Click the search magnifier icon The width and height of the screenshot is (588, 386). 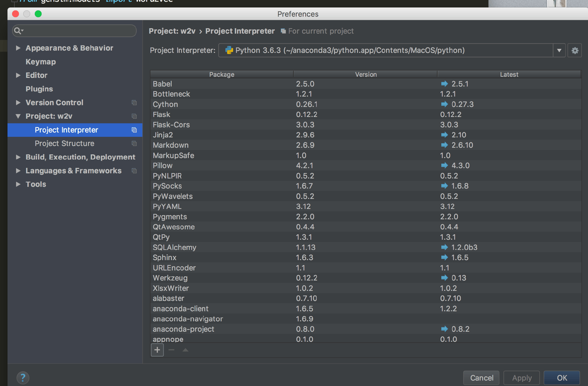pos(18,31)
